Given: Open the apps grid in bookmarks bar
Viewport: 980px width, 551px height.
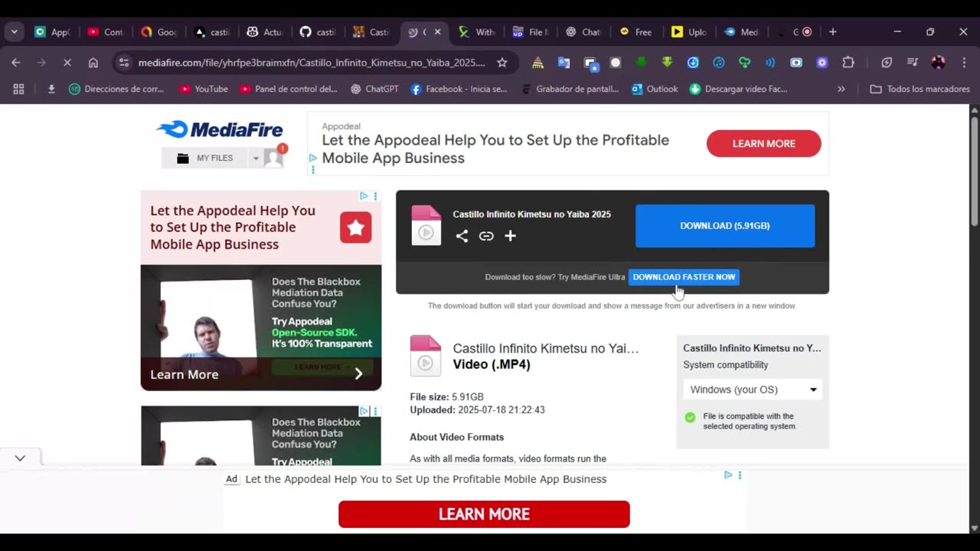Looking at the screenshot, I should [18, 89].
